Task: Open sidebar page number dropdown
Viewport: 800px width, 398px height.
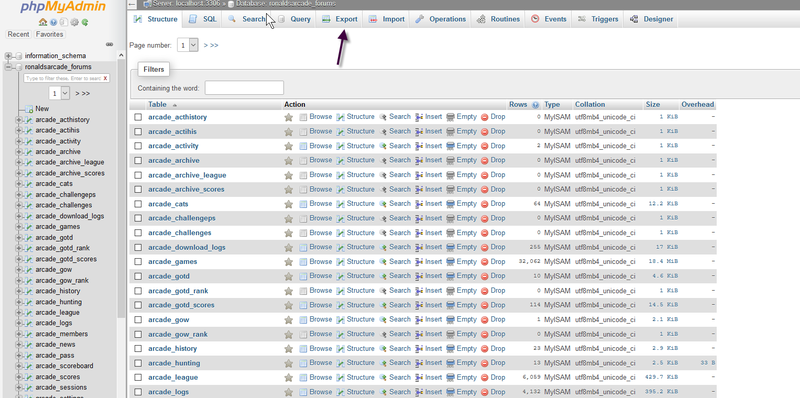Action: [x=59, y=93]
